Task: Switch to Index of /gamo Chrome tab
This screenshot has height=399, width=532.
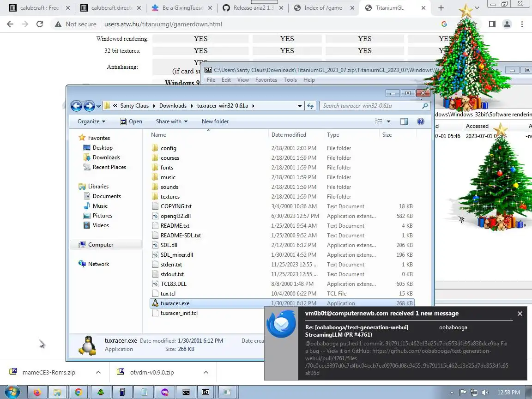Action: (323, 8)
